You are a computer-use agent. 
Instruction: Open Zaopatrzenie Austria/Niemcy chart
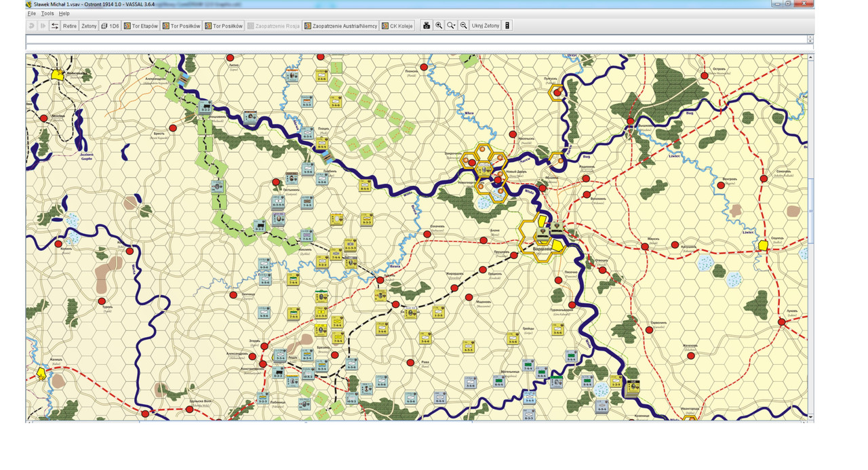340,26
